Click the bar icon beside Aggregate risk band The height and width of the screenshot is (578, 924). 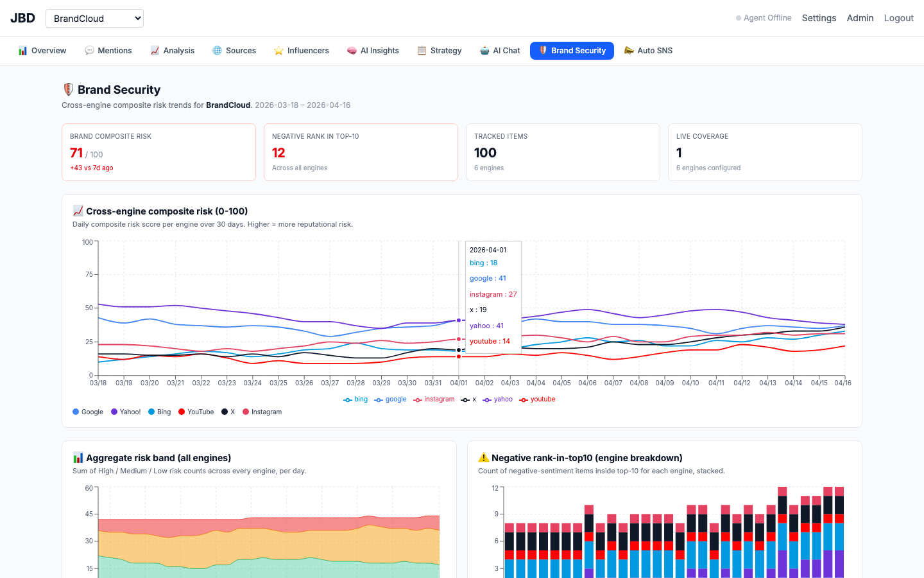coord(78,457)
